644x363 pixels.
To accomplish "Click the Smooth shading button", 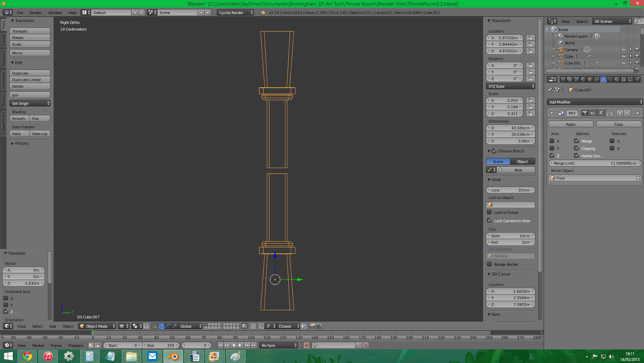I will coord(19,119).
